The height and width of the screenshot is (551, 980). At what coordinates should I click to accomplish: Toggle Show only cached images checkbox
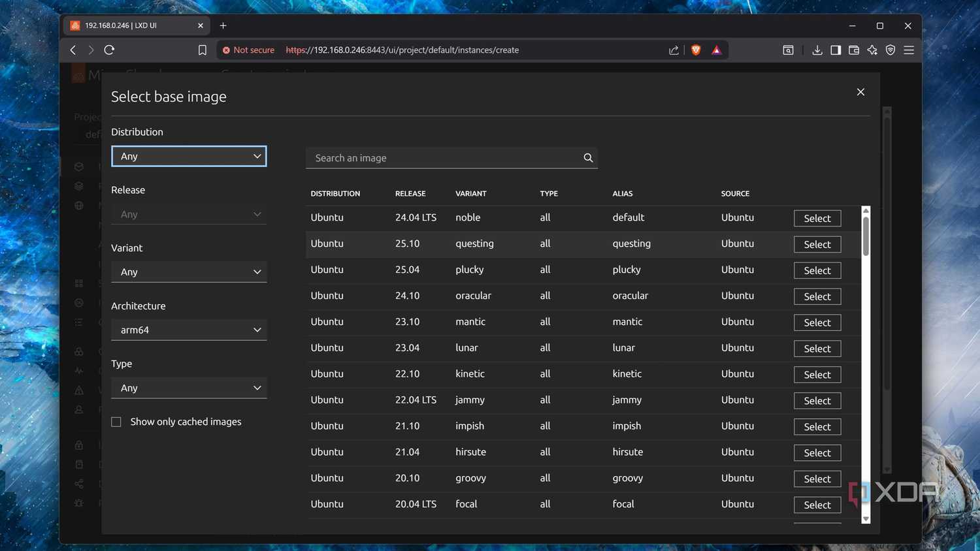click(116, 422)
